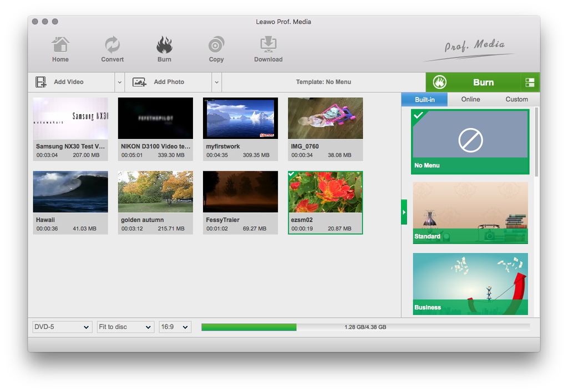Switch to the Online templates tab
This screenshot has height=392, width=568.
tap(470, 99)
